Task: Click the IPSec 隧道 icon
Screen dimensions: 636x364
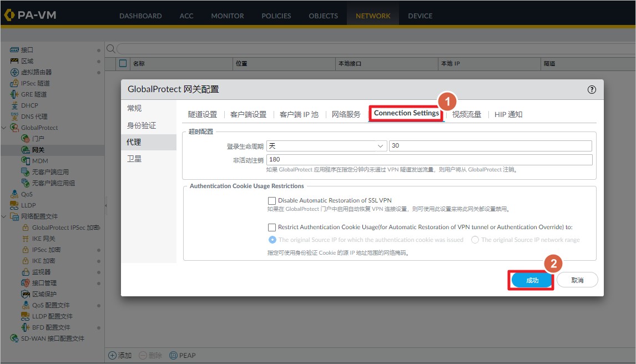Action: [14, 83]
